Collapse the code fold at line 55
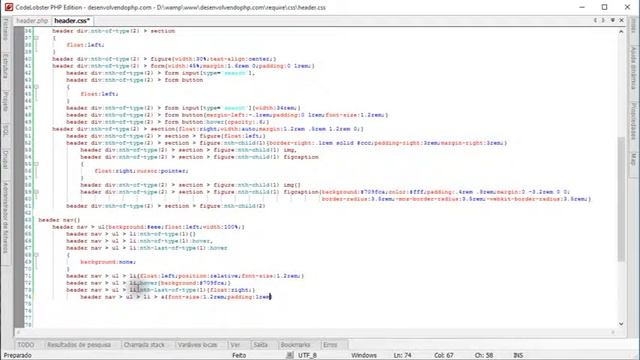Screen dimensions: 640x360 click(x=36, y=164)
